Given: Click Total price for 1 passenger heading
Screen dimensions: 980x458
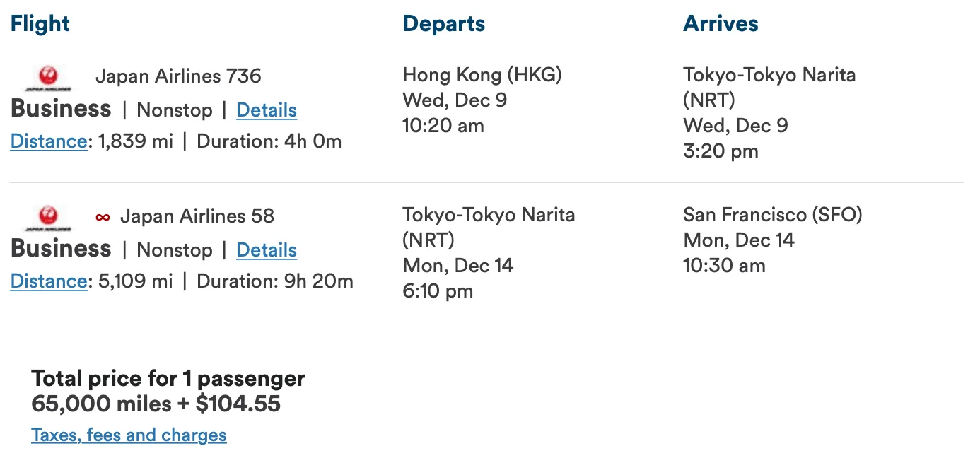Looking at the screenshot, I should click(168, 378).
